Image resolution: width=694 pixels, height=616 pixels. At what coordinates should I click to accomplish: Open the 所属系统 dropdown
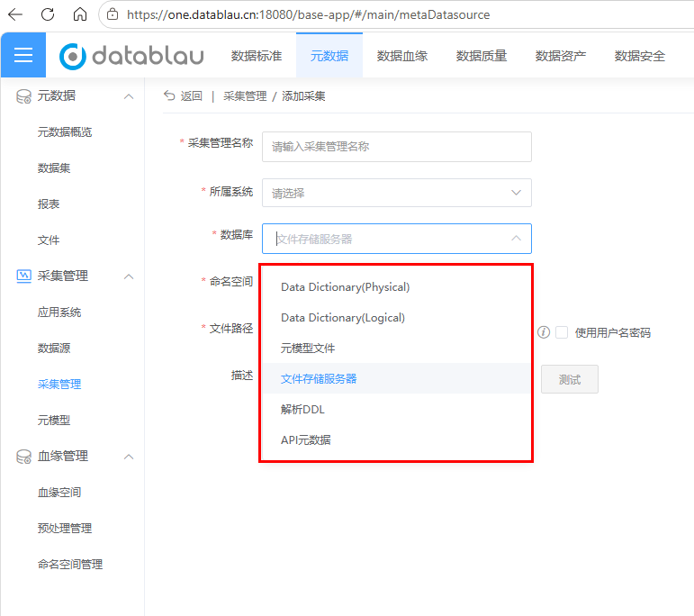(397, 193)
